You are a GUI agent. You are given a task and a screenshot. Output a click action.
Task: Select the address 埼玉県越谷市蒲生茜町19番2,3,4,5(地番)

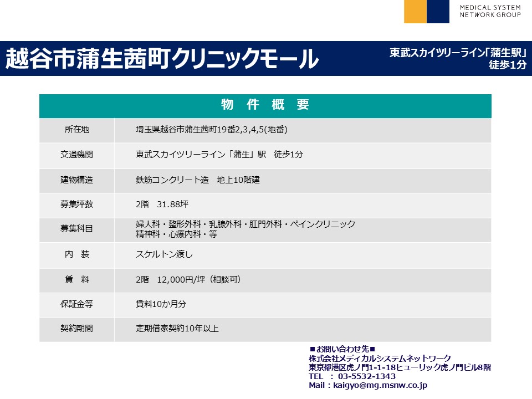pyautogui.click(x=211, y=130)
